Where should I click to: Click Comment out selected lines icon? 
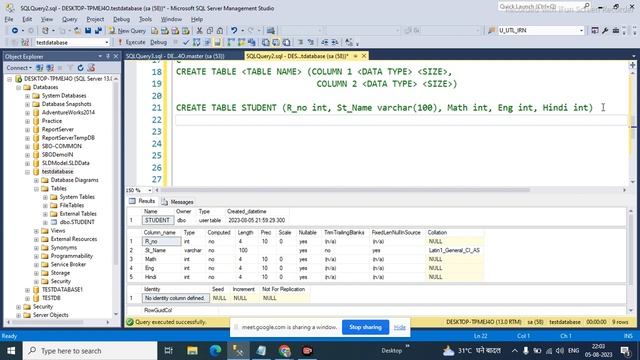click(x=300, y=42)
